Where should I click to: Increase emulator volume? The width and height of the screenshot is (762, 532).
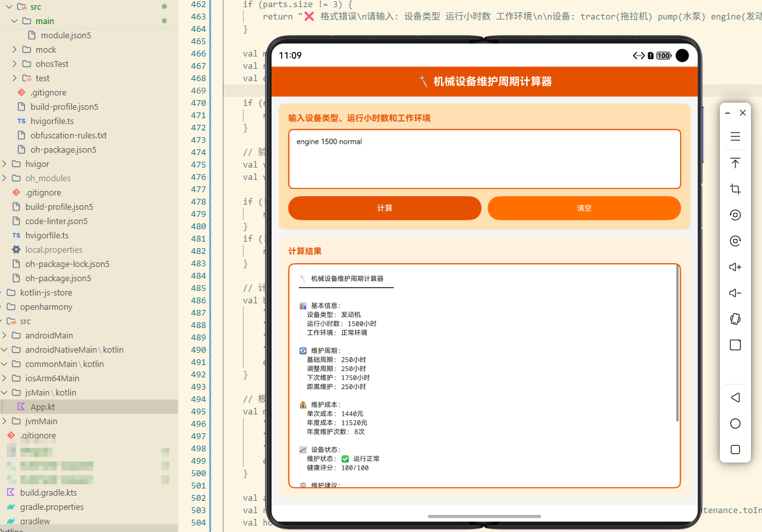coord(735,267)
